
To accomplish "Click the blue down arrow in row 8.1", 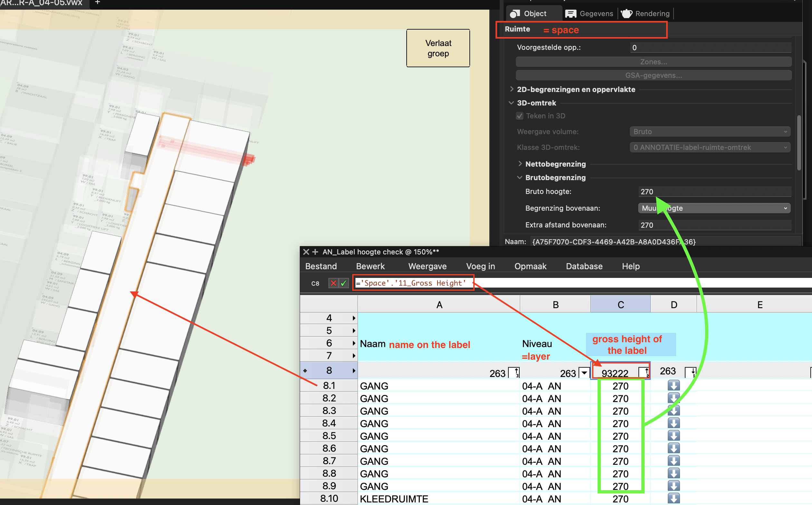I will tap(673, 385).
